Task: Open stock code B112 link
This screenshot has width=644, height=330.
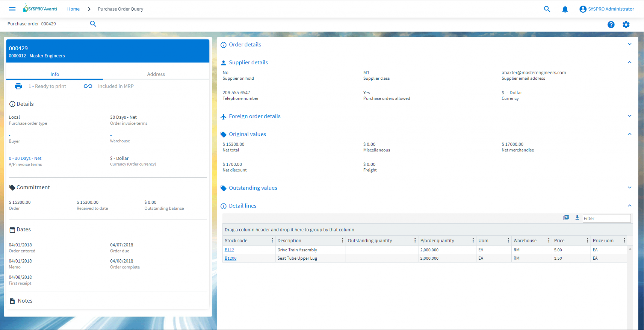Action: (229, 250)
